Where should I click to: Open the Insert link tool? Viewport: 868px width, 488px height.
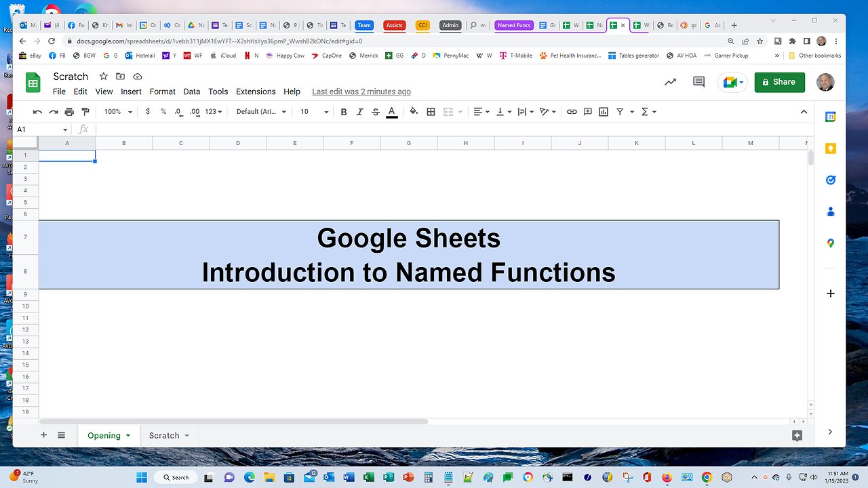[x=572, y=111]
